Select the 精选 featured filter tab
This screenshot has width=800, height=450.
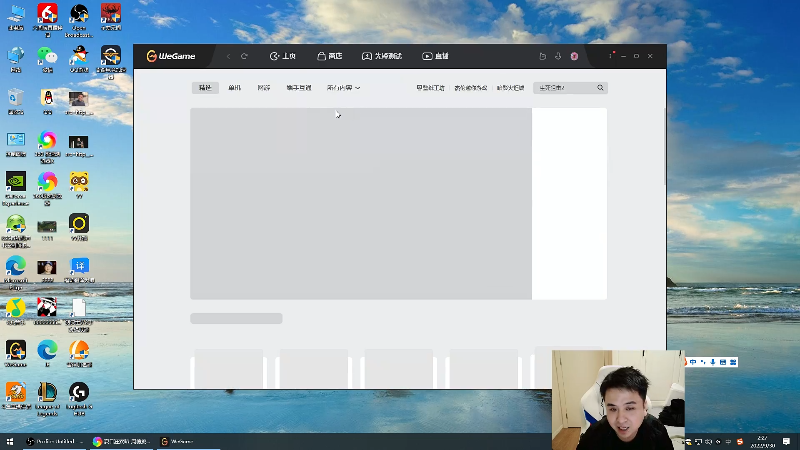pyautogui.click(x=205, y=88)
